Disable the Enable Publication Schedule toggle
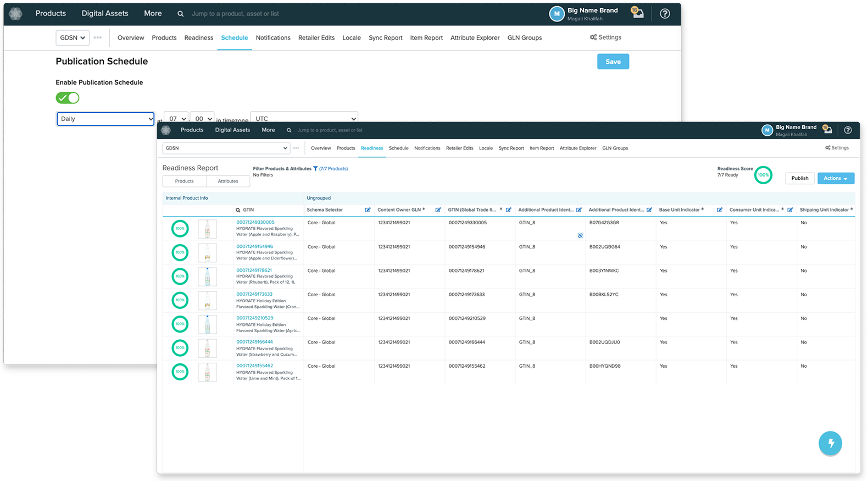 coord(68,98)
